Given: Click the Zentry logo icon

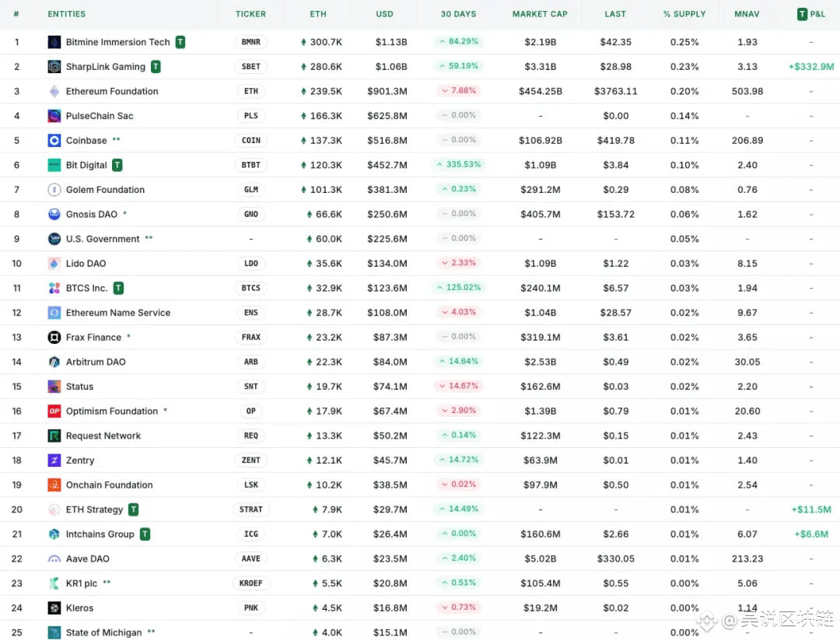Looking at the screenshot, I should point(54,461).
